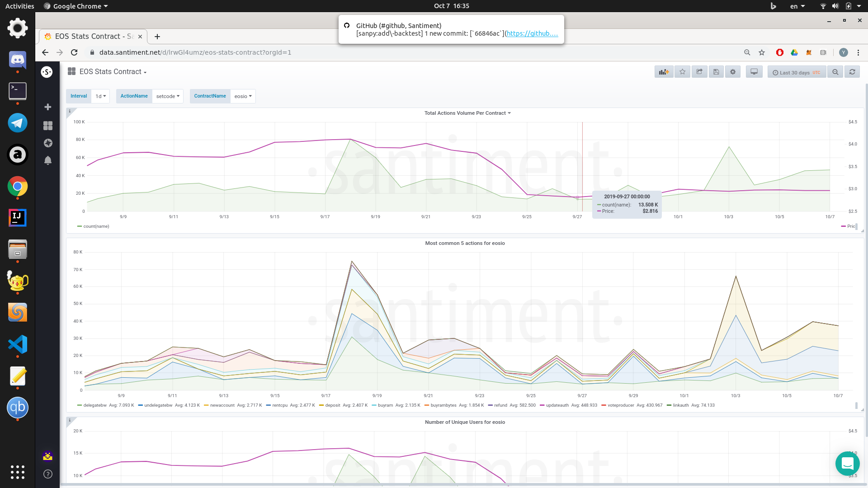868x488 pixels.
Task: Open the Chrome three-dot menu
Action: [858, 52]
